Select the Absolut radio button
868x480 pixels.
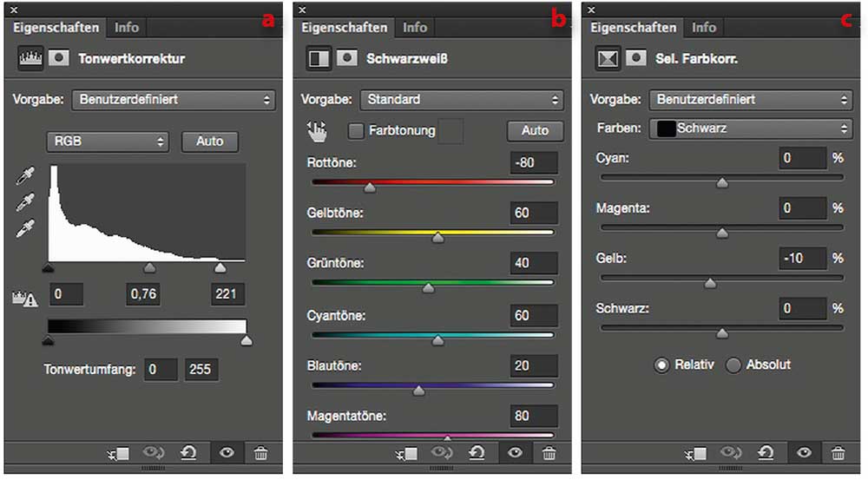coord(733,365)
